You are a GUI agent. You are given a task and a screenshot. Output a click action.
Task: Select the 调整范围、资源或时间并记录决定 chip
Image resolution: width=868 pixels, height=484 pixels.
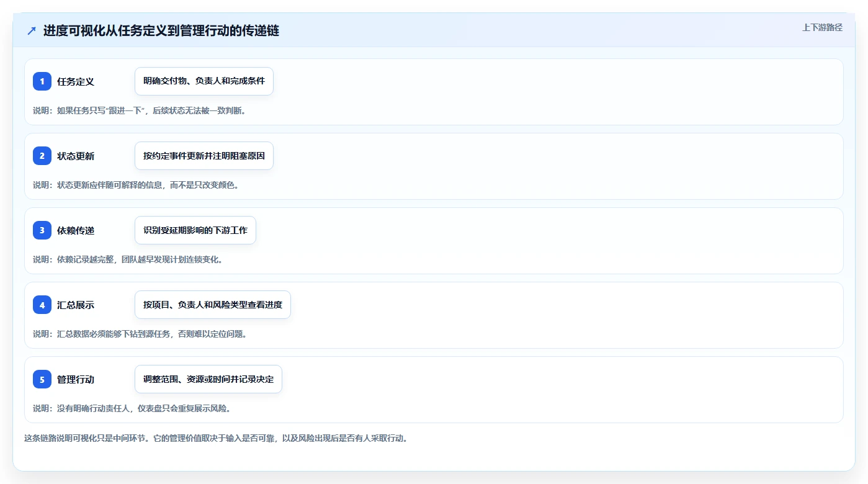point(208,379)
